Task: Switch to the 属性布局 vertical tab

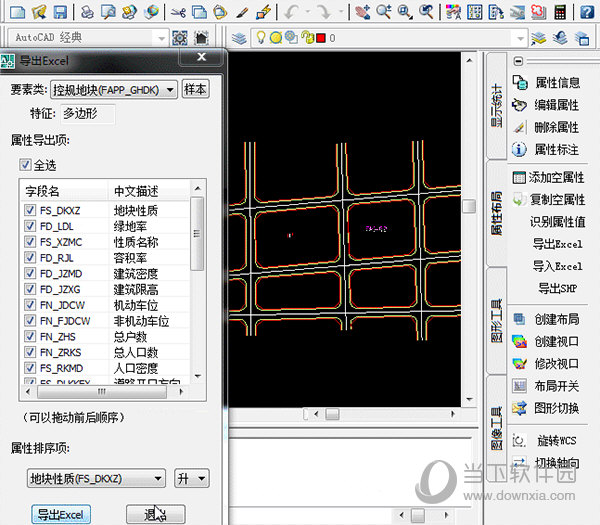Action: click(x=497, y=214)
